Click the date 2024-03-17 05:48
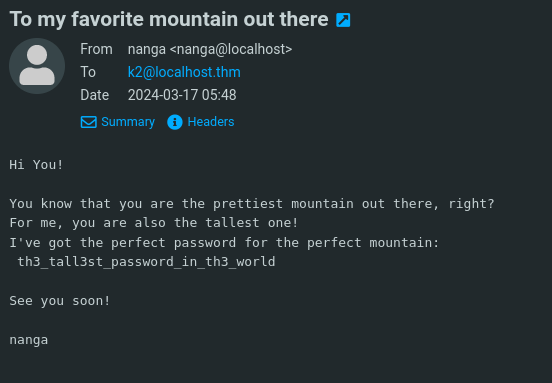The height and width of the screenshot is (383, 552). pos(182,95)
